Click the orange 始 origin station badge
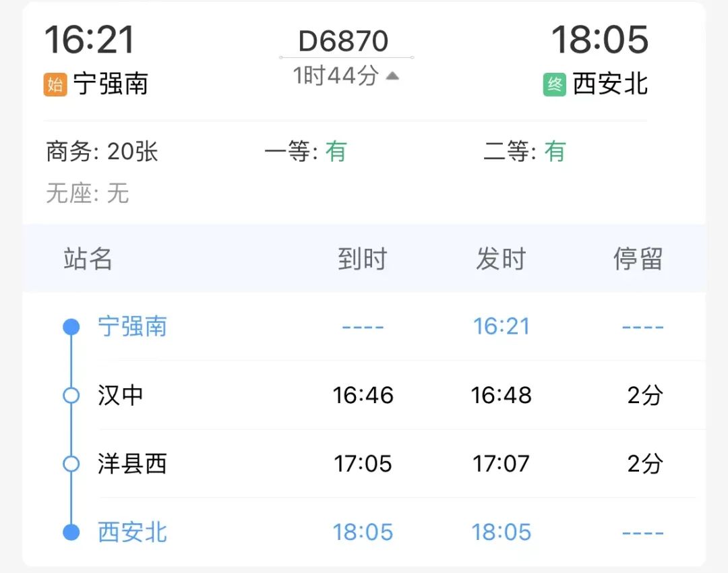The height and width of the screenshot is (573, 728). click(55, 84)
